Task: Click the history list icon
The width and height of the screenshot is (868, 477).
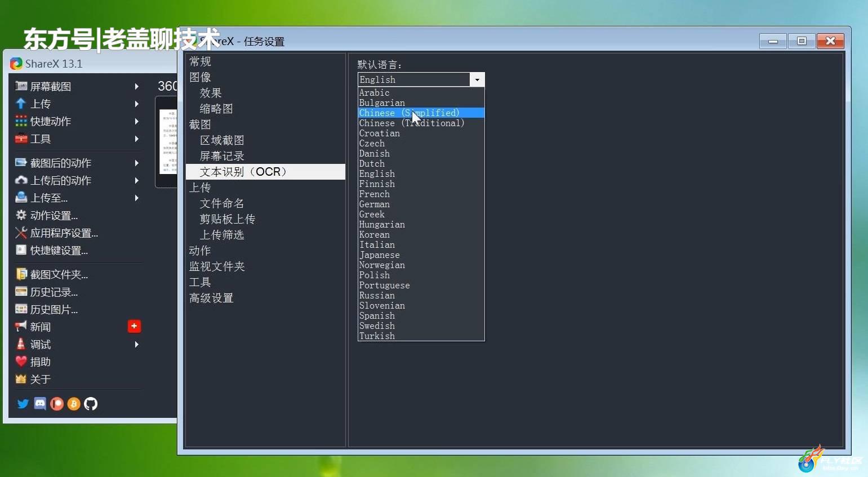Action: (x=21, y=292)
